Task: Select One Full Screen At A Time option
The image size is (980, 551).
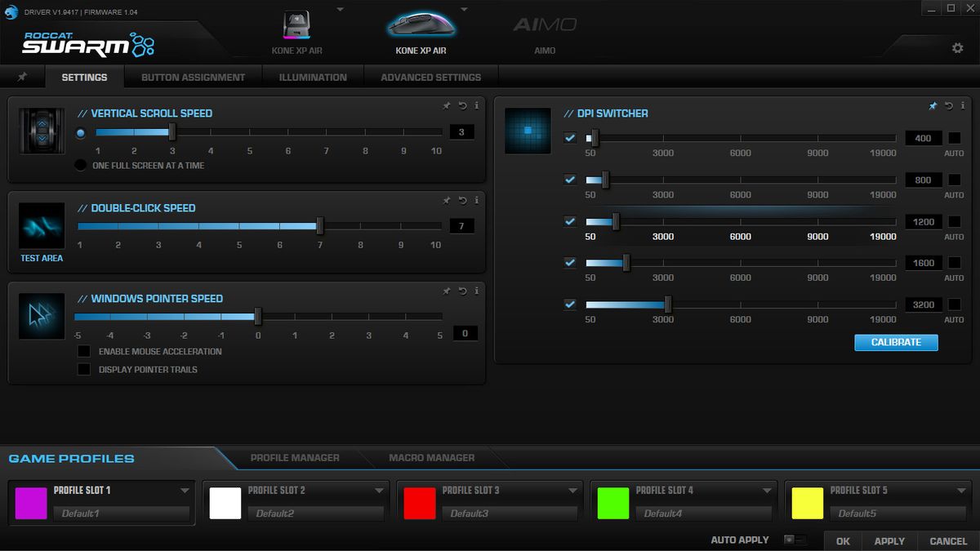Action: coord(80,165)
